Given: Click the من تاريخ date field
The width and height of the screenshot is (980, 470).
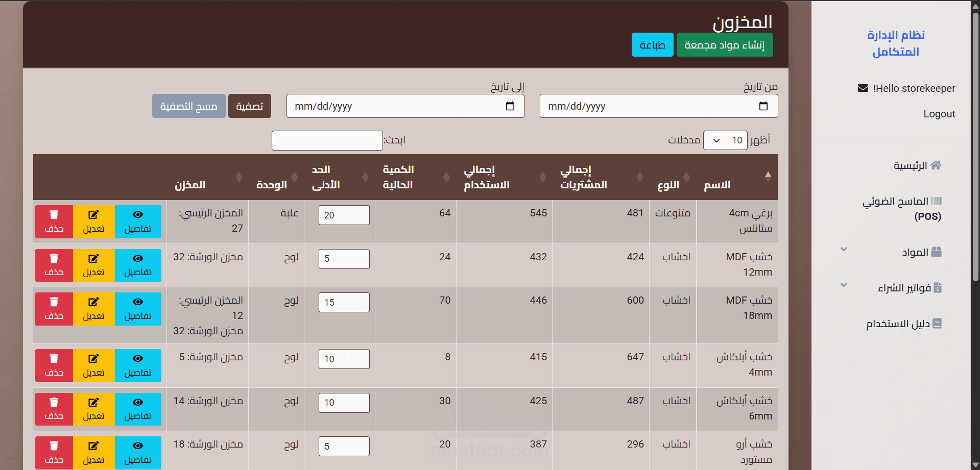Looking at the screenshot, I should (x=659, y=106).
